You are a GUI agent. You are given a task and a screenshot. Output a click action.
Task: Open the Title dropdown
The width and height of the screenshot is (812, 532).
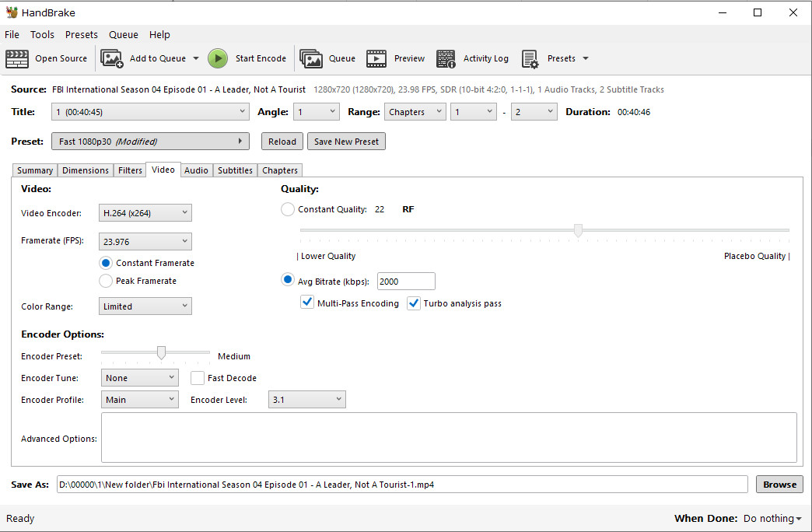(150, 112)
